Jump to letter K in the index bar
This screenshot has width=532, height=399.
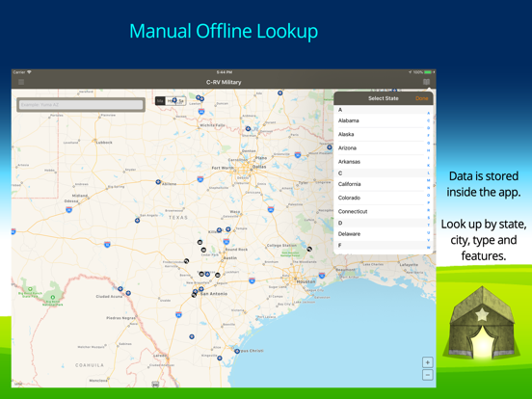[429, 165]
